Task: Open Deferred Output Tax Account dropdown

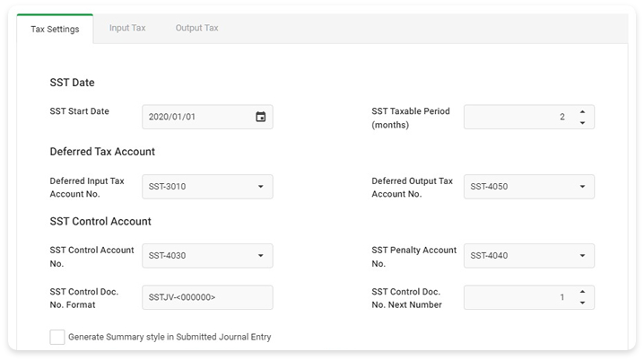Action: tap(582, 187)
